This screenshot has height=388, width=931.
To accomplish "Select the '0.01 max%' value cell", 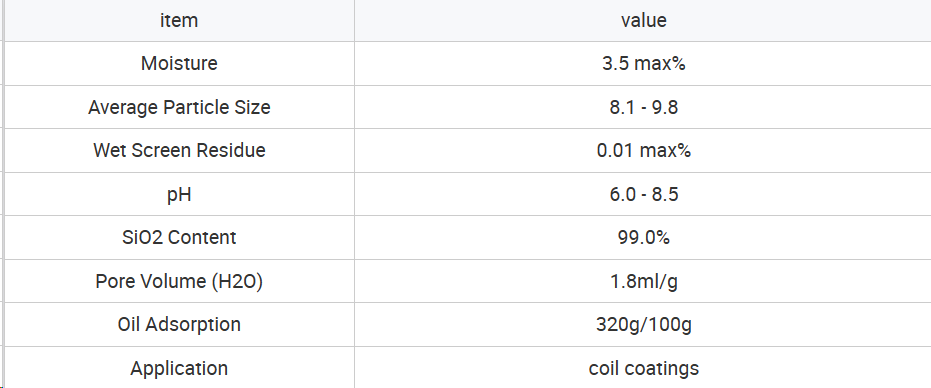I will 643,150.
